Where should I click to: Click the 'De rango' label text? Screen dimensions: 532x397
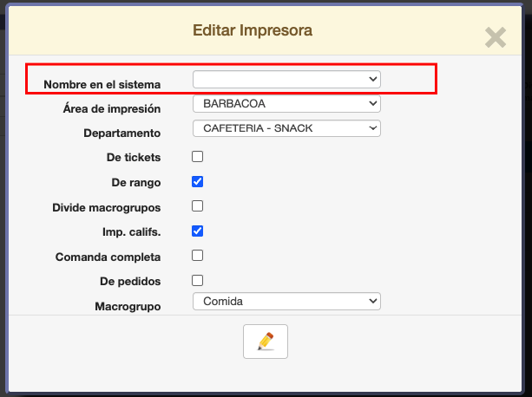(x=136, y=183)
